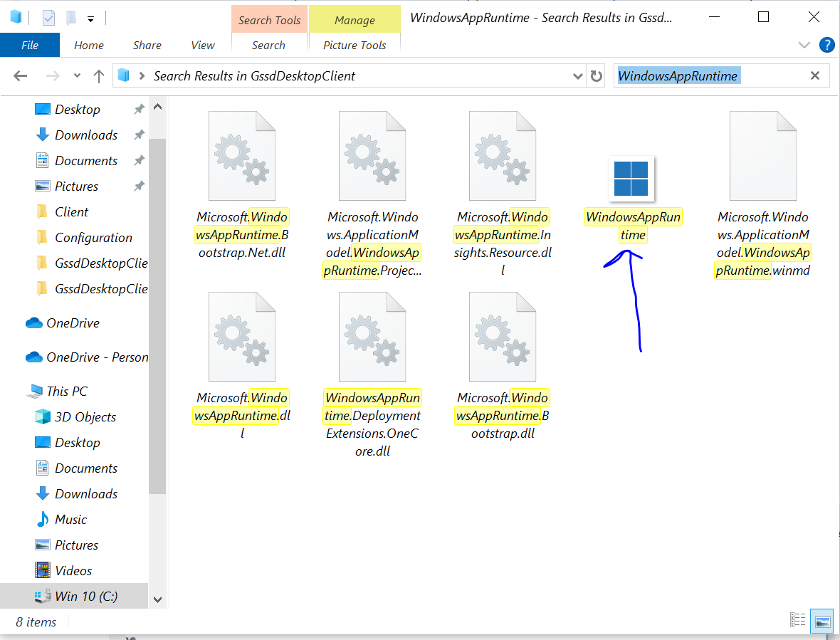Open the Share ribbon tab

[x=147, y=46]
